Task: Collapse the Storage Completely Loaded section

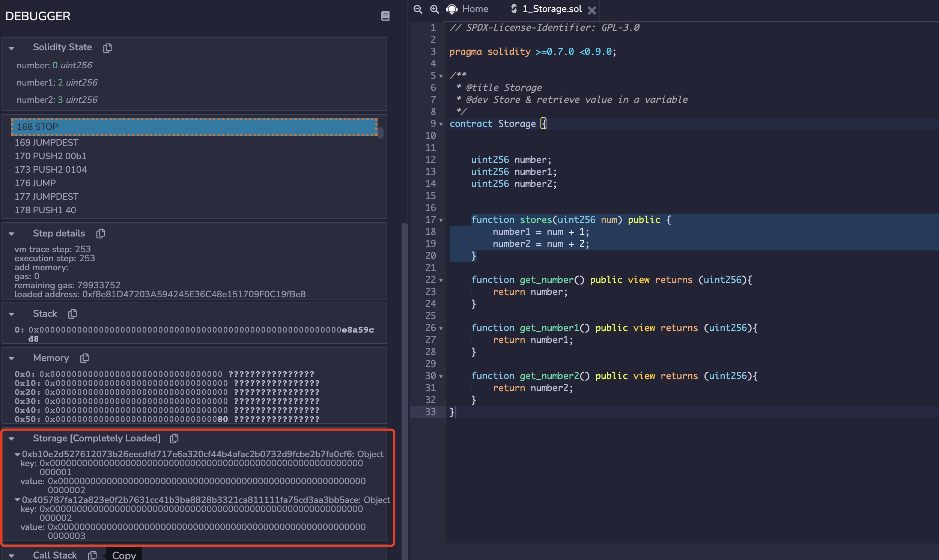Action: (12, 439)
